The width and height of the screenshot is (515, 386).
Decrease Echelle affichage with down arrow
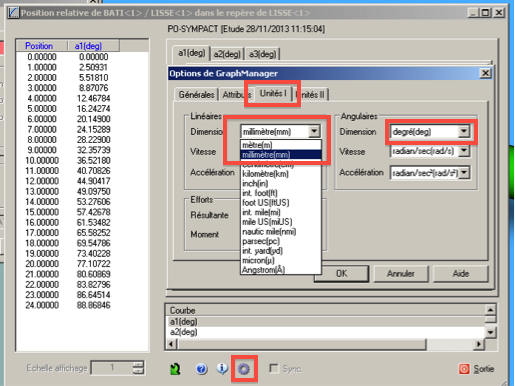pyautogui.click(x=138, y=371)
